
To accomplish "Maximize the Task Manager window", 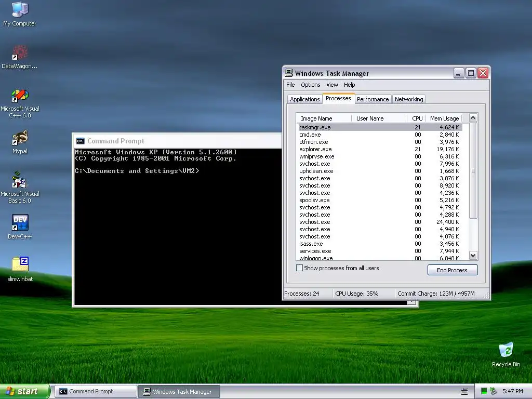I will click(x=471, y=73).
